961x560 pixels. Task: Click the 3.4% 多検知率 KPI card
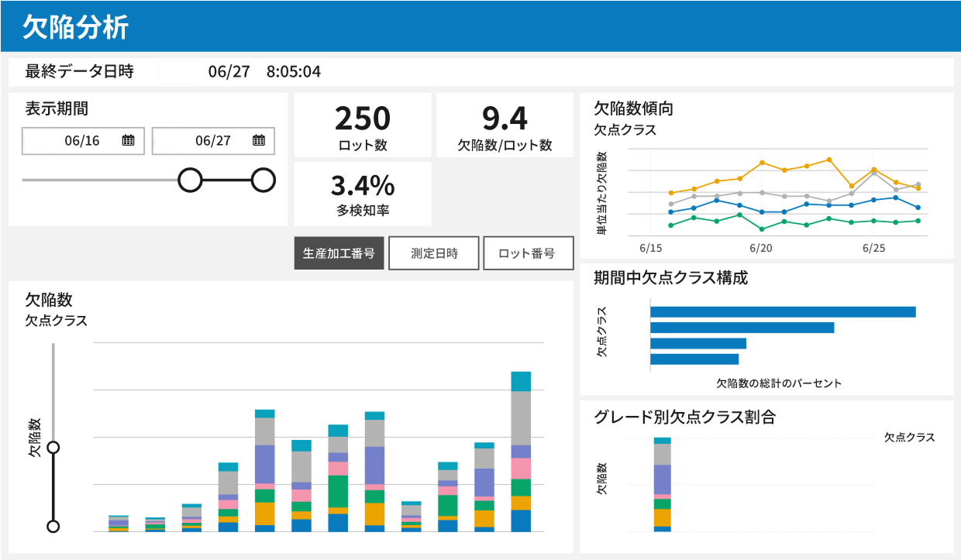coord(363,194)
